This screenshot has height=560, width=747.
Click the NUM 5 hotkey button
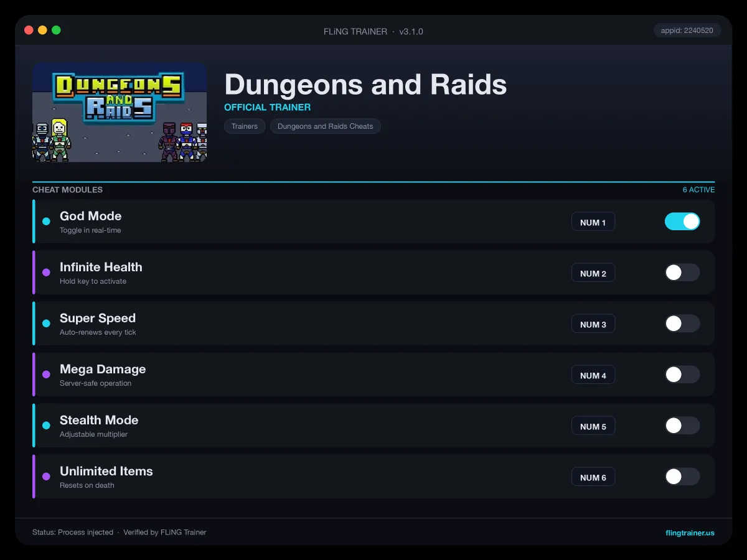click(x=593, y=426)
